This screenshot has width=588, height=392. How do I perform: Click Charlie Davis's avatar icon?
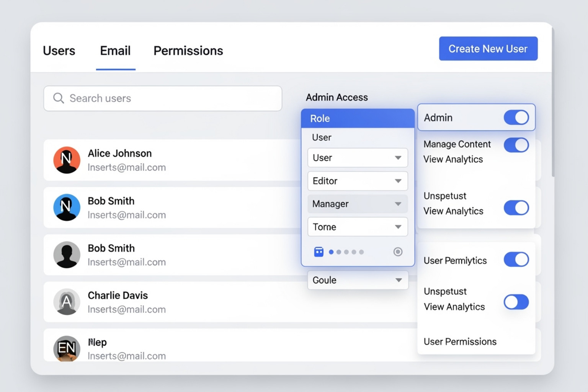[67, 302]
